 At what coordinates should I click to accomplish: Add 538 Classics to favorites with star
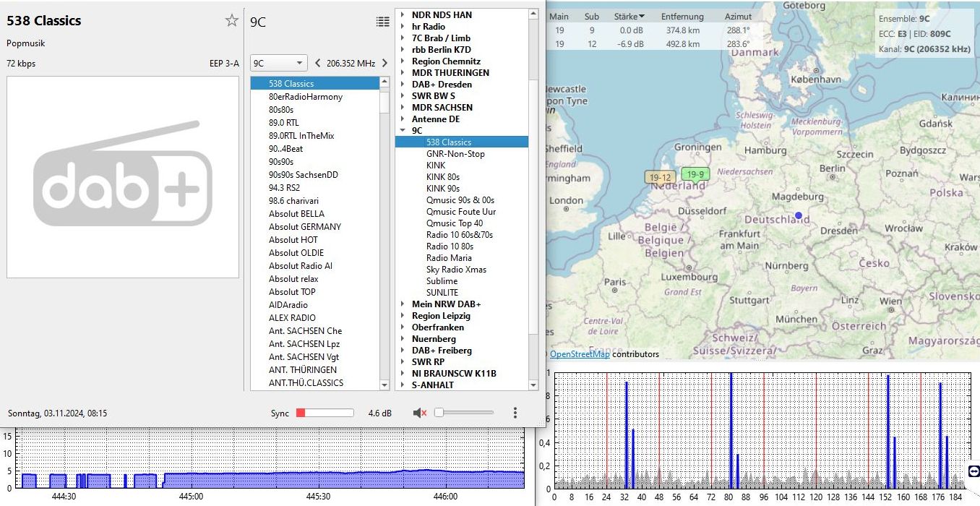click(231, 20)
